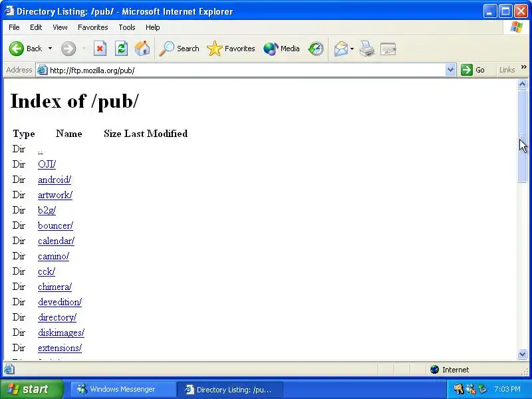Expand the Links toolbar chevron
The width and height of the screenshot is (532, 399).
524,67
